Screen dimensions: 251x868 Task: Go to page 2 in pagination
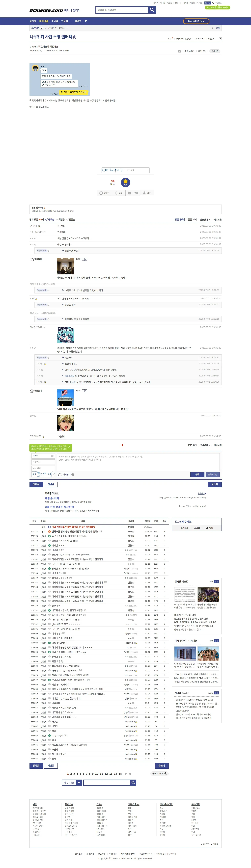71,774
